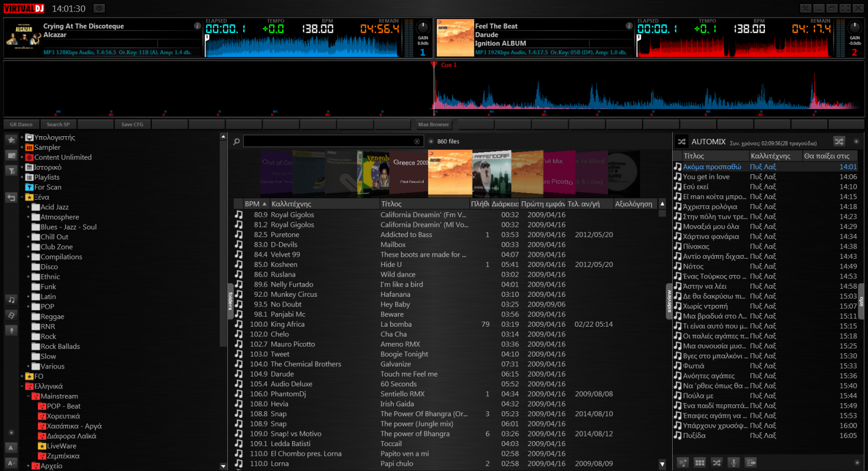Image resolution: width=868 pixels, height=471 pixels.
Task: Click the back arrow icon in the sidebar
Action: 11,198
